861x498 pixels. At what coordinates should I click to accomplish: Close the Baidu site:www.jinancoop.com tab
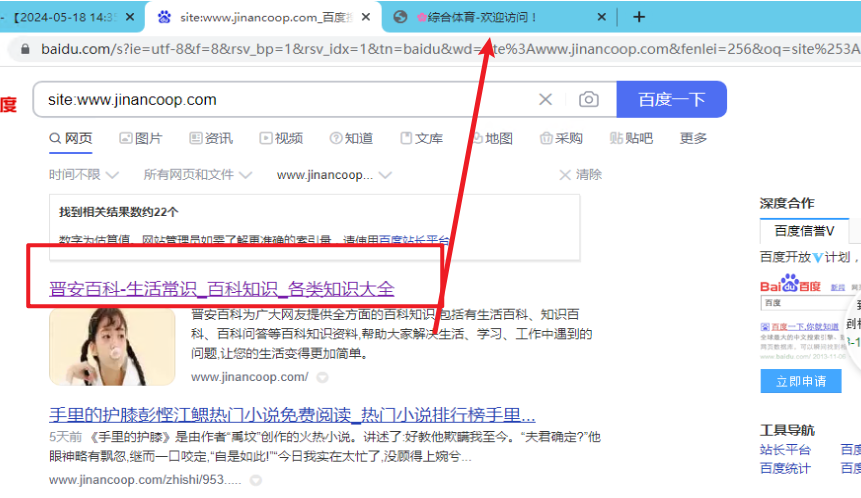(367, 17)
